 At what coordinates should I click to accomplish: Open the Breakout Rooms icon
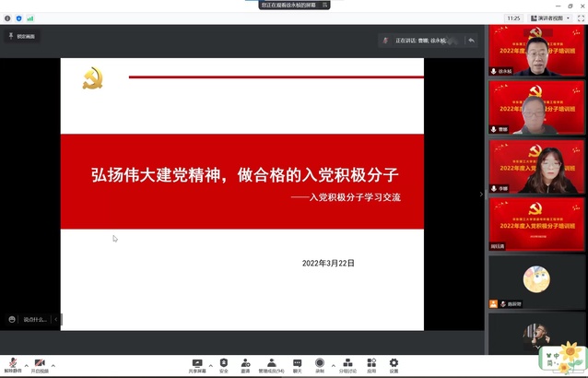click(x=347, y=363)
